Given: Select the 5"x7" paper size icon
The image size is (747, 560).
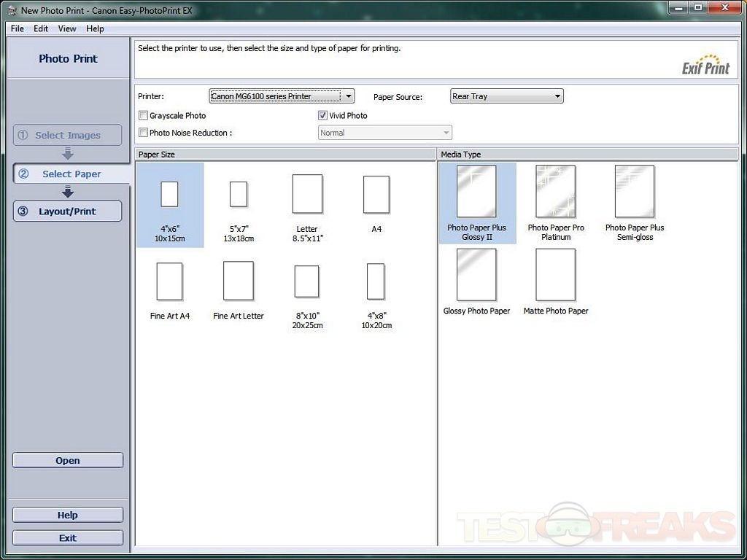Looking at the screenshot, I should coord(239,195).
